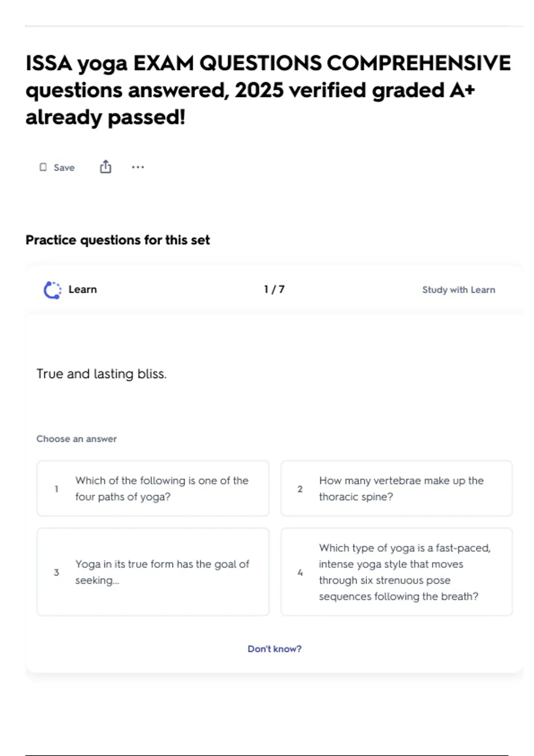
Task: Choose 'Yoga in its true form' answer
Action: click(x=153, y=572)
